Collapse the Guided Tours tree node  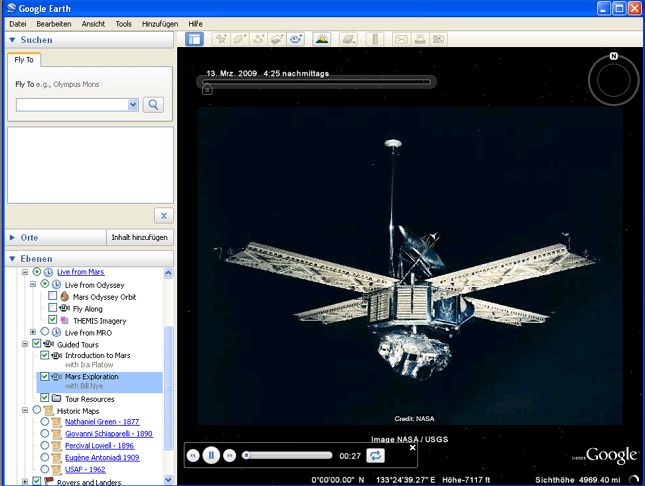(25, 344)
